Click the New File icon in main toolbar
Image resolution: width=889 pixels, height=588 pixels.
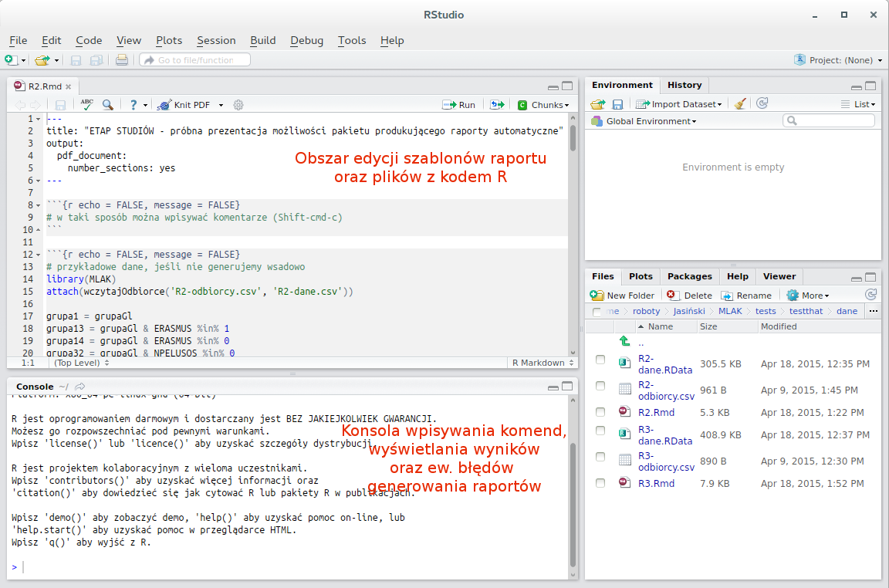coord(10,59)
